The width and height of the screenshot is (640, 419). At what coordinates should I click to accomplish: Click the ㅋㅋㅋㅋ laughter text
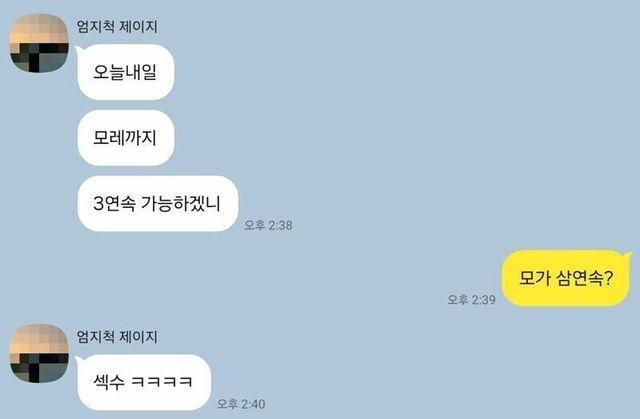tap(162, 382)
